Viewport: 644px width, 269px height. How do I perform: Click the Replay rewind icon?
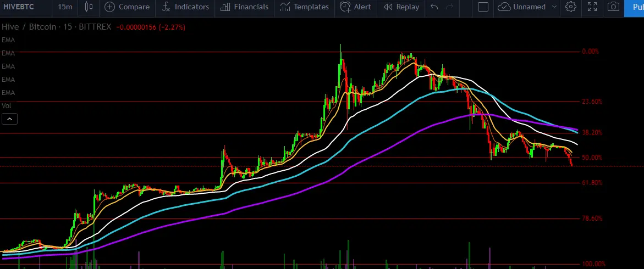(388, 7)
